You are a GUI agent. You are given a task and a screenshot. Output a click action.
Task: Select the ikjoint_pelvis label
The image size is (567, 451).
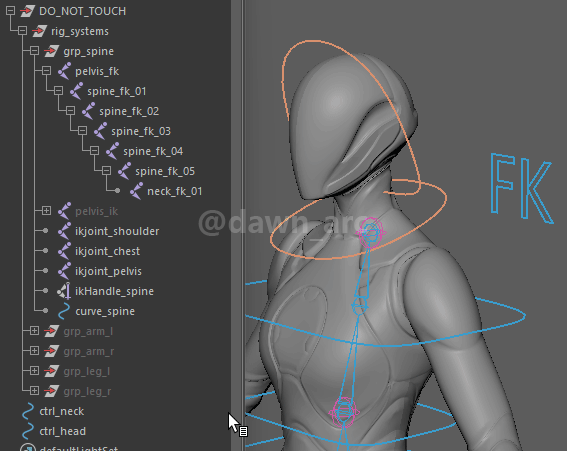click(x=108, y=271)
